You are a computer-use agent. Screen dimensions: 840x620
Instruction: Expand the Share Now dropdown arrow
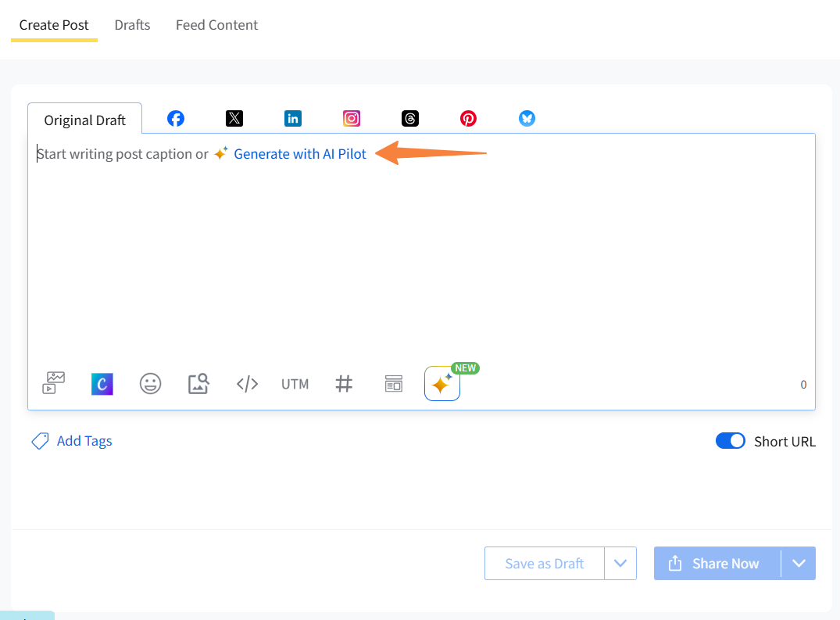(x=798, y=564)
